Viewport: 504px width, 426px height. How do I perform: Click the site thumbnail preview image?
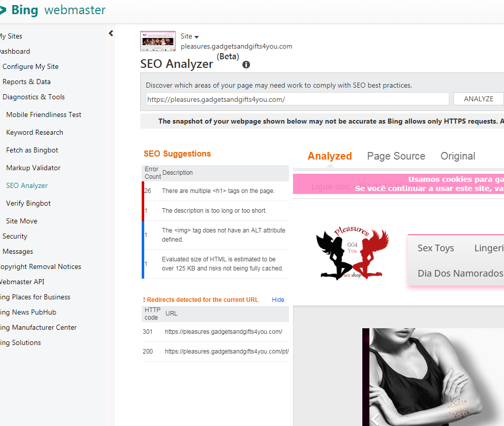158,41
